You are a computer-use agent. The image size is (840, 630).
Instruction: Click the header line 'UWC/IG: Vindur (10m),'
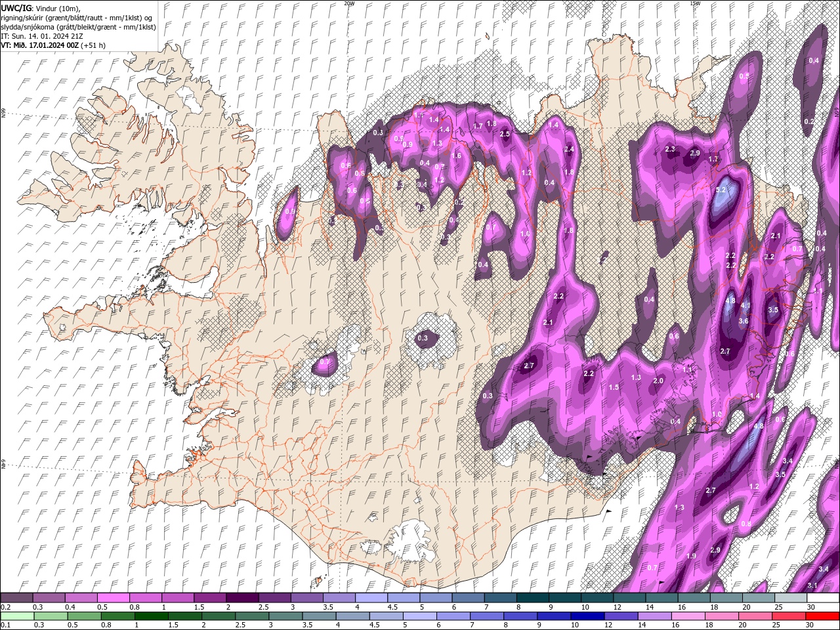pos(41,7)
